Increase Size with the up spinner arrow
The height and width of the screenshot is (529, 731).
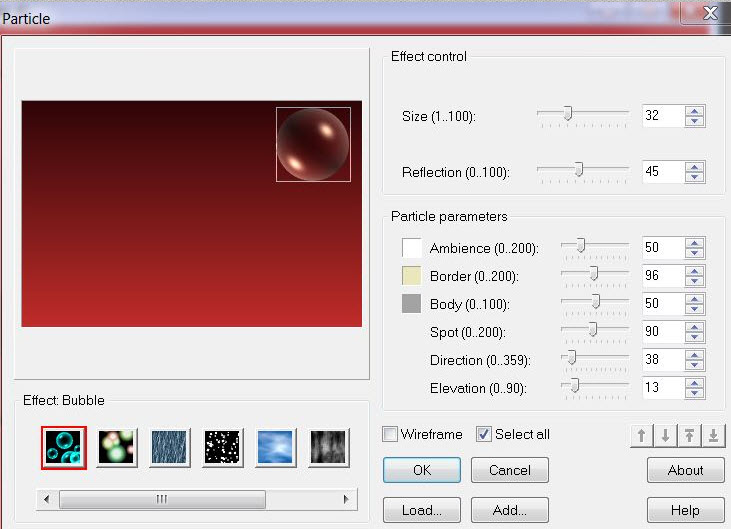click(695, 111)
